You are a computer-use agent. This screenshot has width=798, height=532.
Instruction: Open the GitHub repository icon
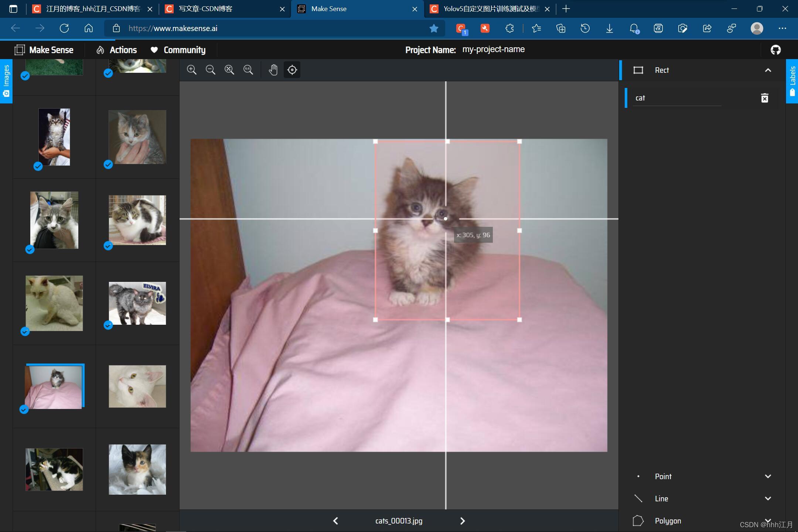pyautogui.click(x=775, y=50)
